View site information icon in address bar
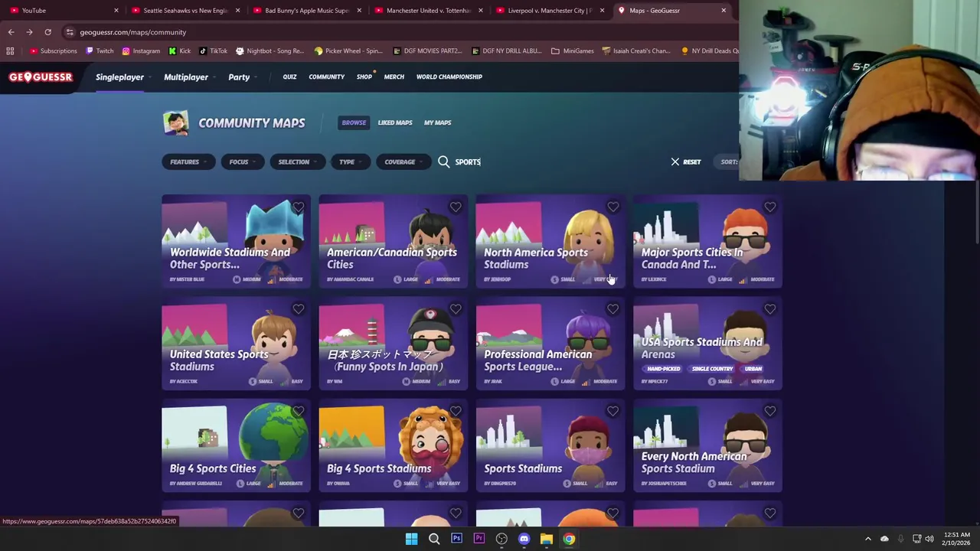980x551 pixels. click(x=70, y=32)
